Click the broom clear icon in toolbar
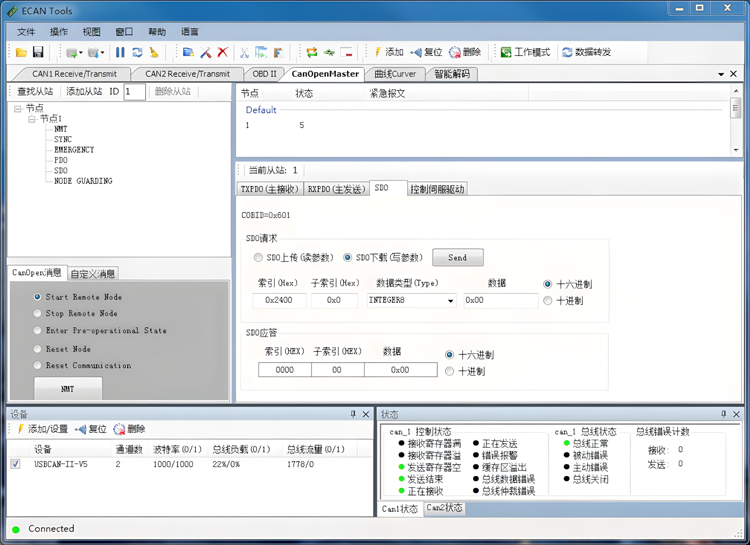The width and height of the screenshot is (750, 545). click(154, 52)
